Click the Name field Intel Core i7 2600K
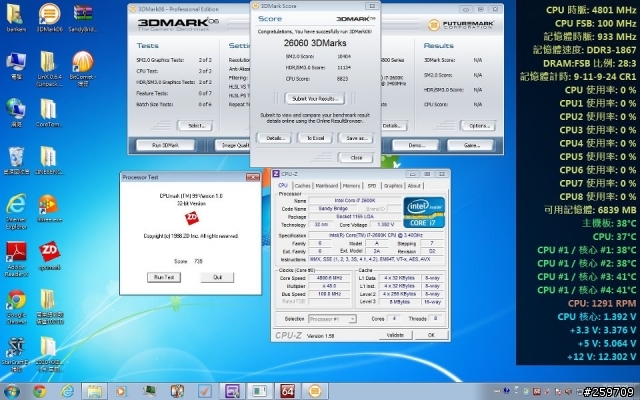640x400 pixels. (355, 200)
